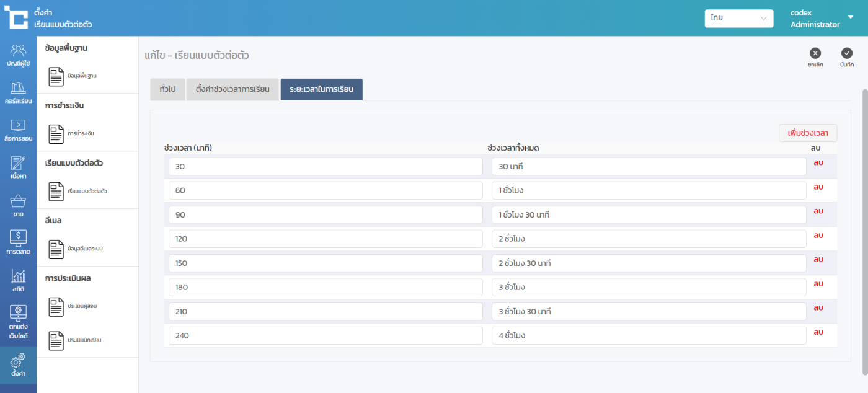Expand the codex Administrator account menu
This screenshot has height=393, width=868.
point(850,17)
